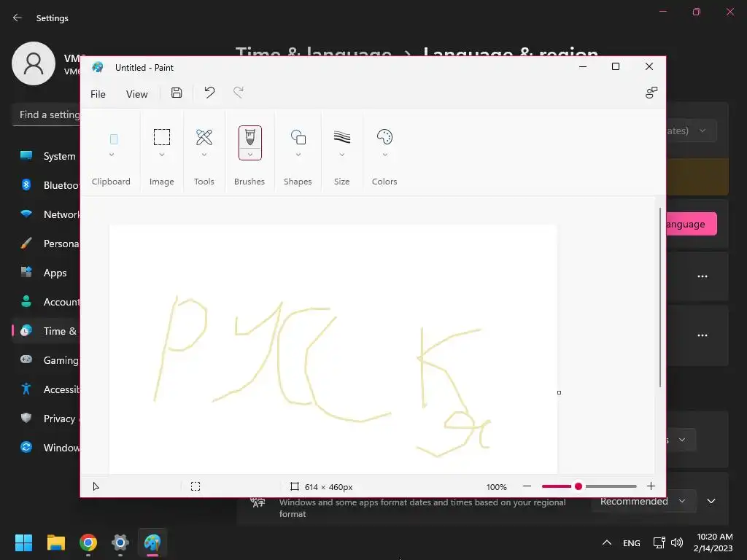Select the Brushes marker icon
747x560 pixels.
(x=250, y=137)
